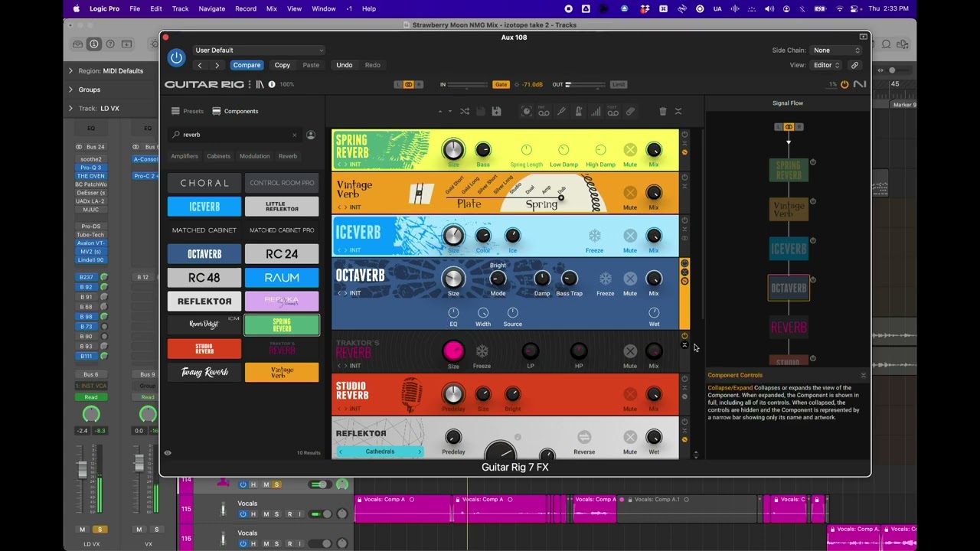Click the tuner fork icon in rack toolbar

(561, 112)
